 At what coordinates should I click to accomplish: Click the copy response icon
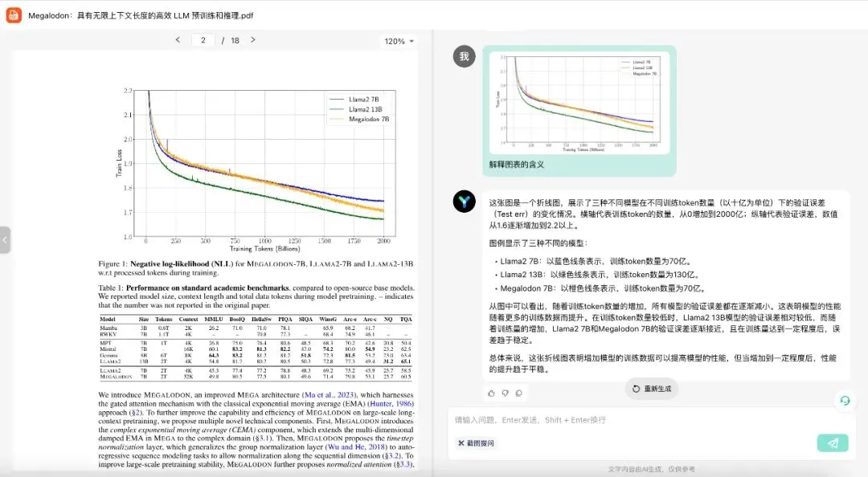tap(518, 393)
